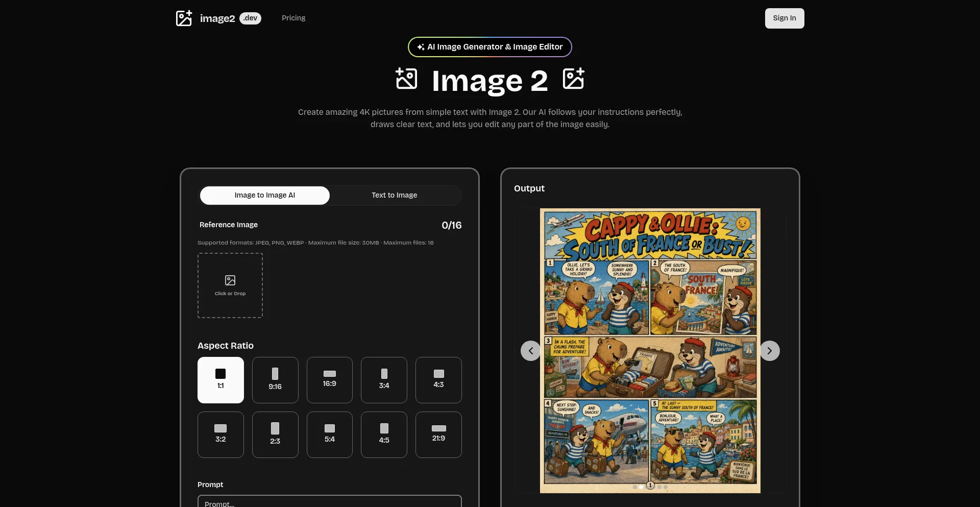The image size is (980, 507).
Task: Click the Reference Image label
Action: pyautogui.click(x=229, y=225)
